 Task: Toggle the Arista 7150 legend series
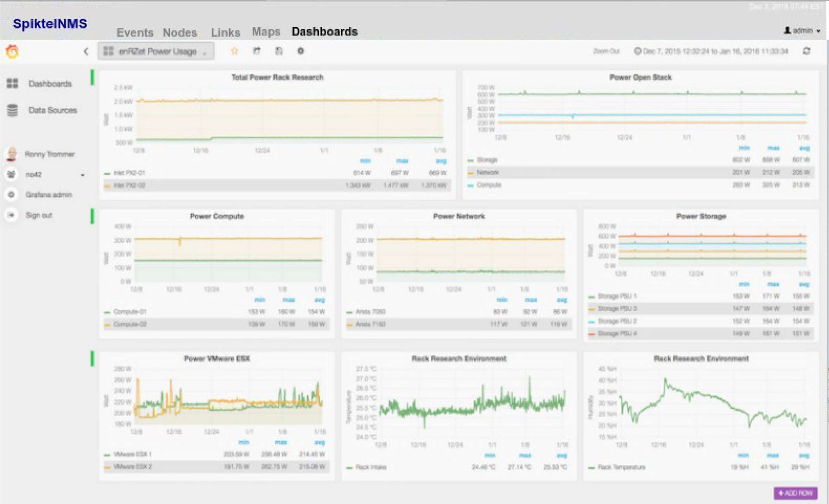(371, 324)
